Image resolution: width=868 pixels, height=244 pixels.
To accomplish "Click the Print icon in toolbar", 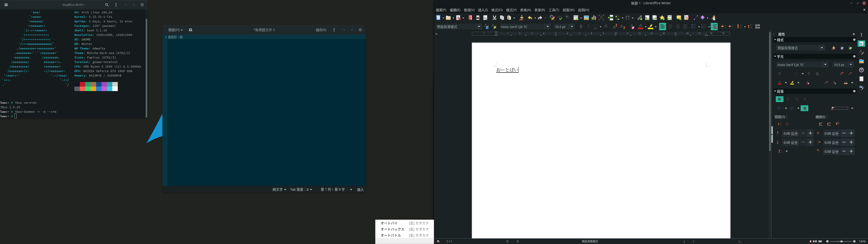I will pyautogui.click(x=478, y=18).
